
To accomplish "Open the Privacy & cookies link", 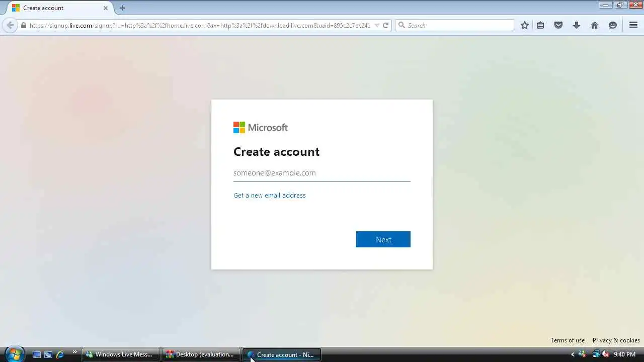I will click(616, 340).
